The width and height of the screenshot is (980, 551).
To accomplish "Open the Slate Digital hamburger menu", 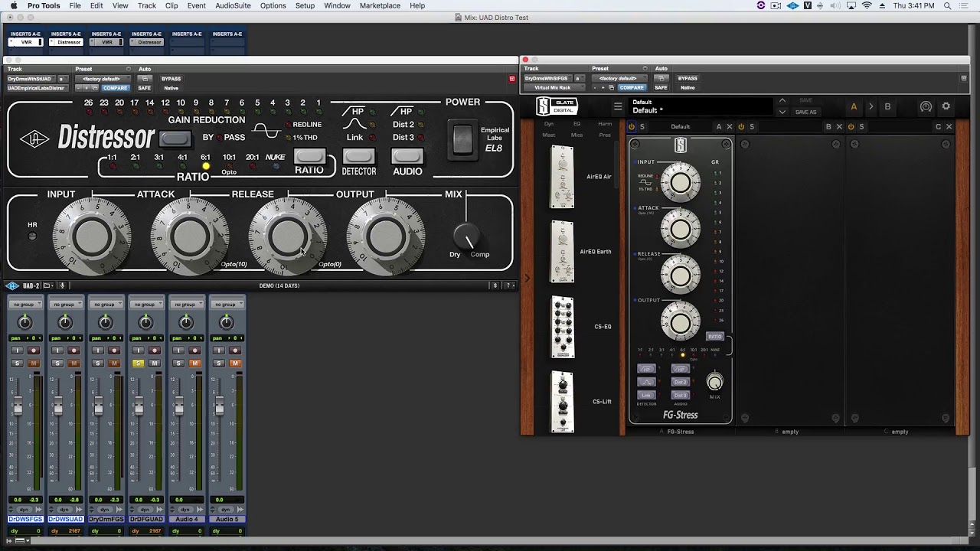I will (618, 106).
